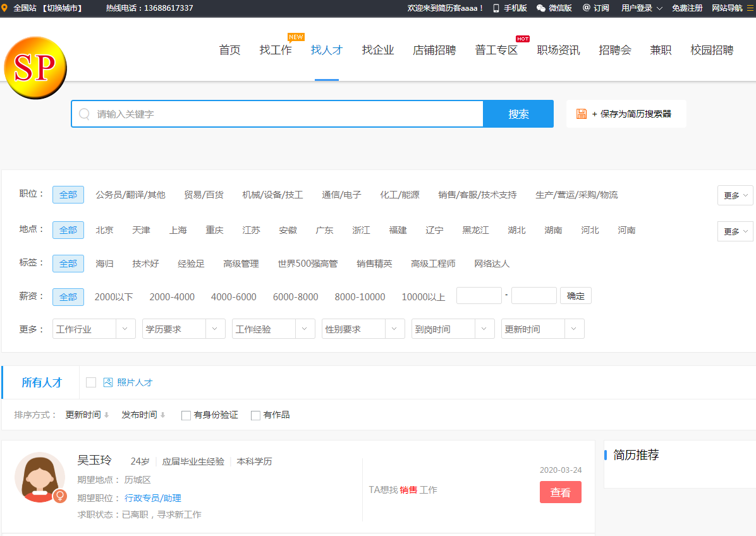Screen dimensions: 756x536
Task: Select the 所有人才 tab
Action: (x=42, y=382)
